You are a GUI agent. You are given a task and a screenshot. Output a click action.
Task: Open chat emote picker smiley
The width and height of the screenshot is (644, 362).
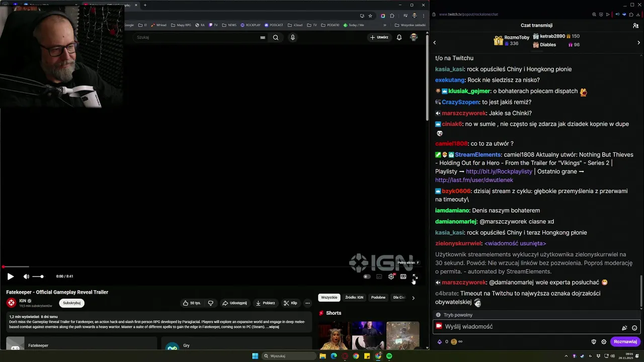coord(634,328)
